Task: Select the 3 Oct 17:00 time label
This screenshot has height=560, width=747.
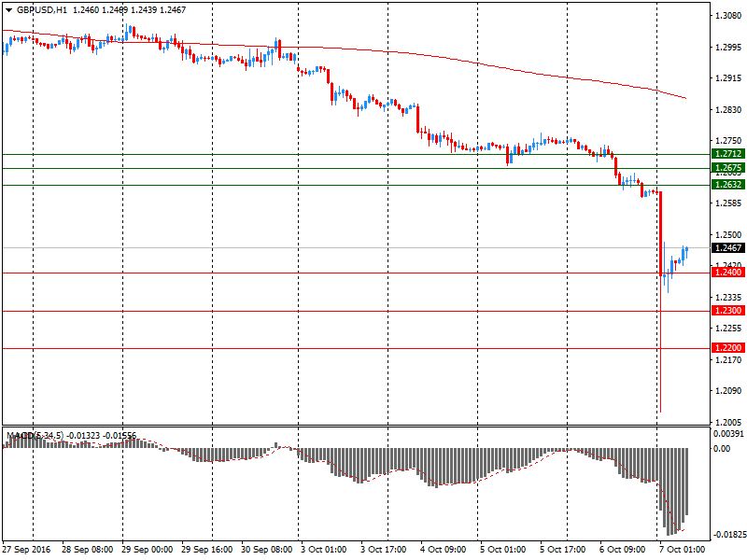Action: tap(384, 550)
